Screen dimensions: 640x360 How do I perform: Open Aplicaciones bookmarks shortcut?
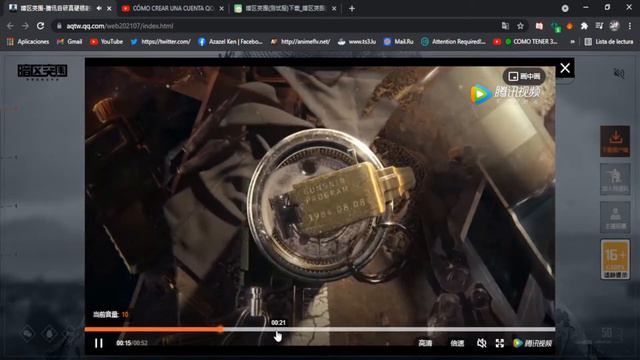tap(29, 42)
